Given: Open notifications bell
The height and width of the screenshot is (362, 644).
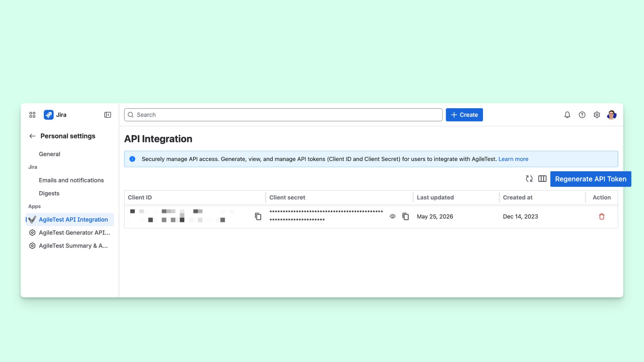Looking at the screenshot, I should click(x=567, y=115).
